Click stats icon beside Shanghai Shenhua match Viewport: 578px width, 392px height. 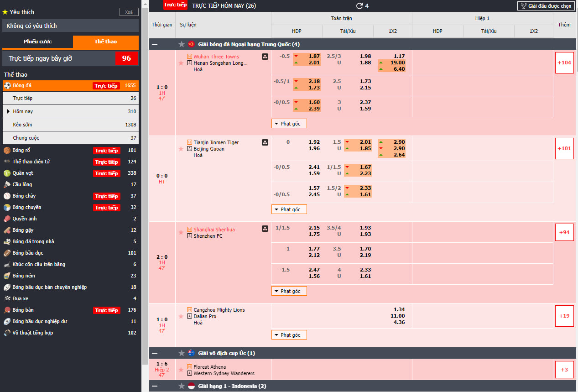coord(265,229)
